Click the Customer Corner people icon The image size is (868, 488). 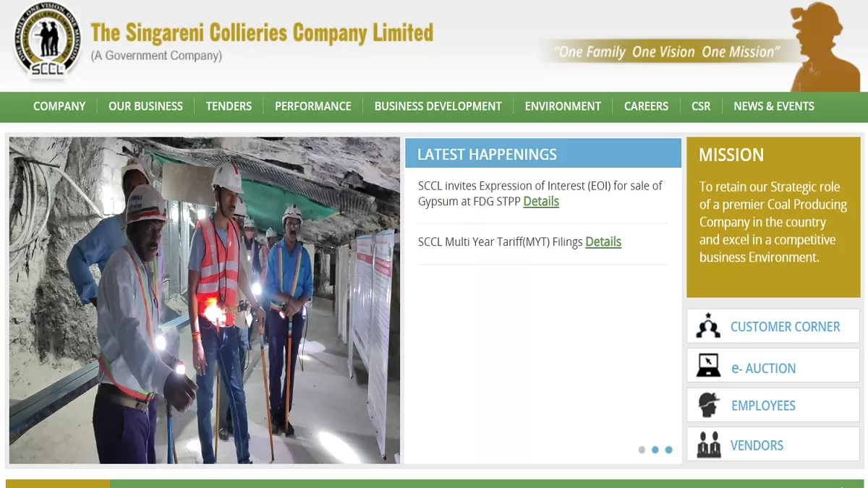tap(708, 326)
